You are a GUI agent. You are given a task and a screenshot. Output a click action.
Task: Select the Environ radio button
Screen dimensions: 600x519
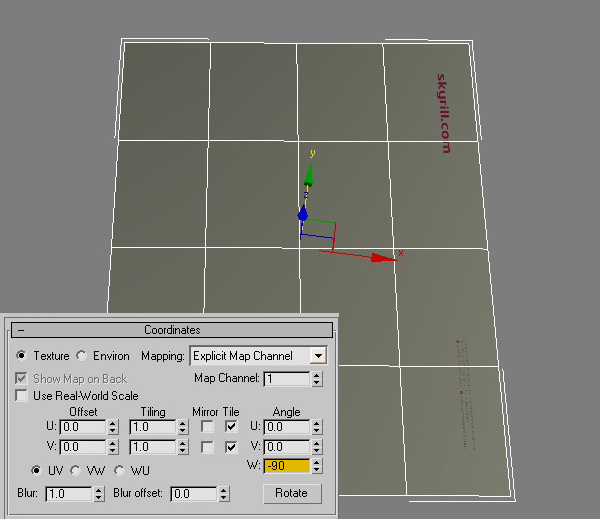click(82, 355)
